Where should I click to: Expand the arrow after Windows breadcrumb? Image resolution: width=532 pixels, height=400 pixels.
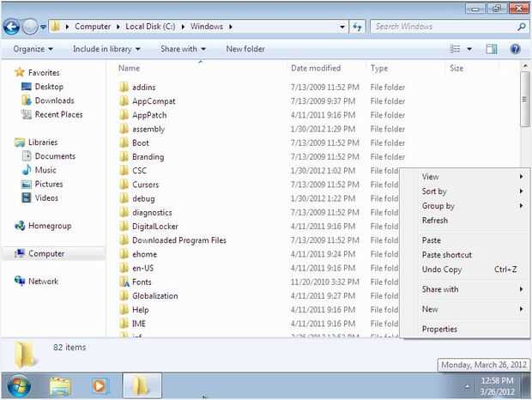pyautogui.click(x=231, y=27)
